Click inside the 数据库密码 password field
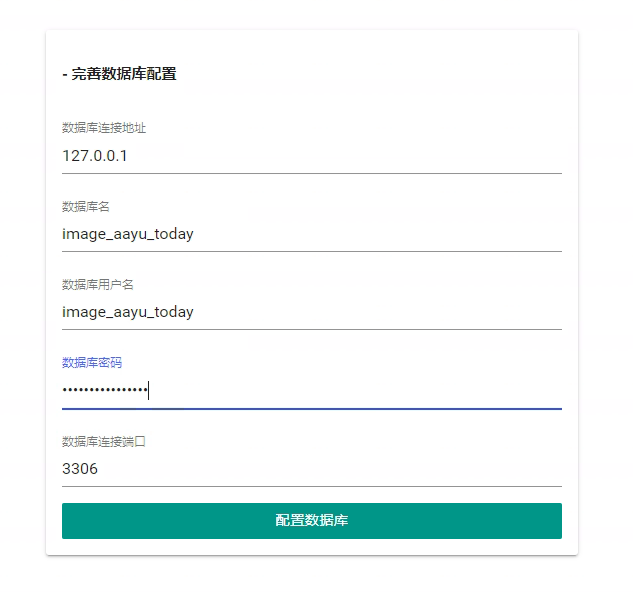633x592 pixels. [x=311, y=390]
